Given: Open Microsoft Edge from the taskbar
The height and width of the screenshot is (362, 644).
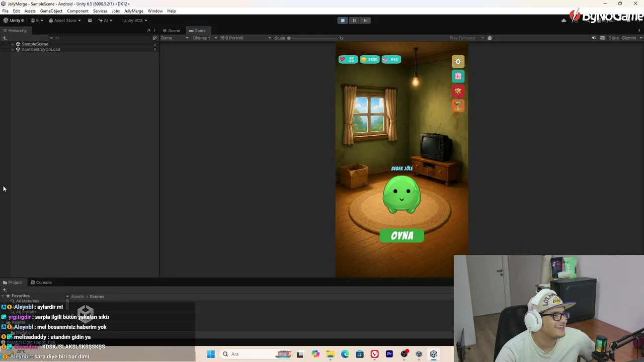Looking at the screenshot, I should click(x=345, y=354).
